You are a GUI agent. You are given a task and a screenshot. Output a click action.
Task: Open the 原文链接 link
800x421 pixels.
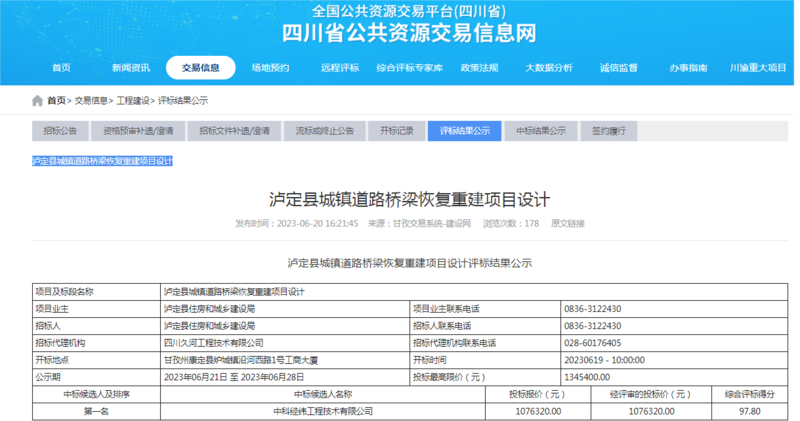point(567,224)
